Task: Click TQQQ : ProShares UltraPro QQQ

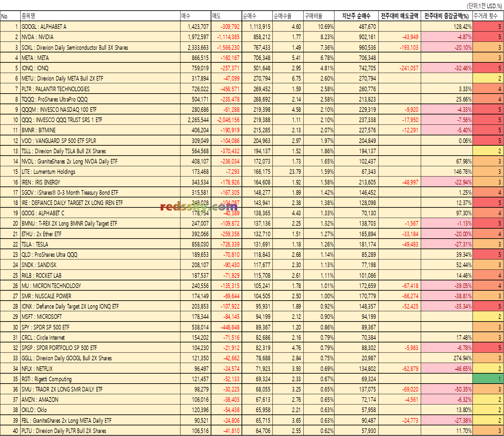Action: (x=100, y=99)
